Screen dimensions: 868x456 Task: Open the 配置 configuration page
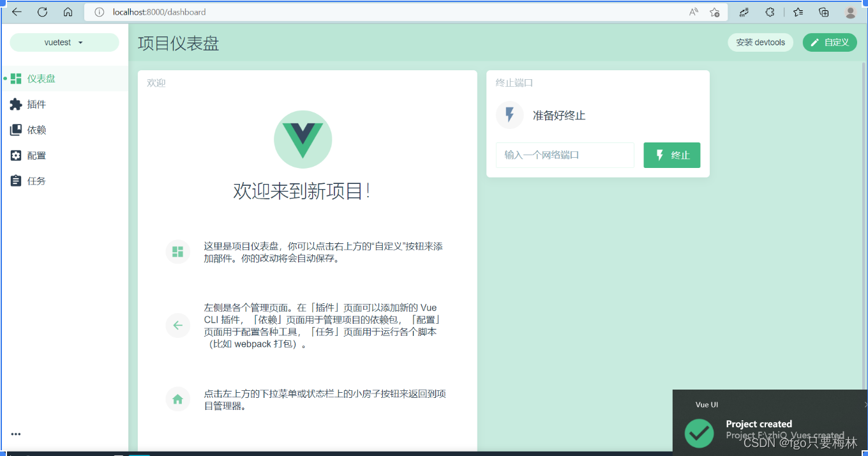click(64, 155)
